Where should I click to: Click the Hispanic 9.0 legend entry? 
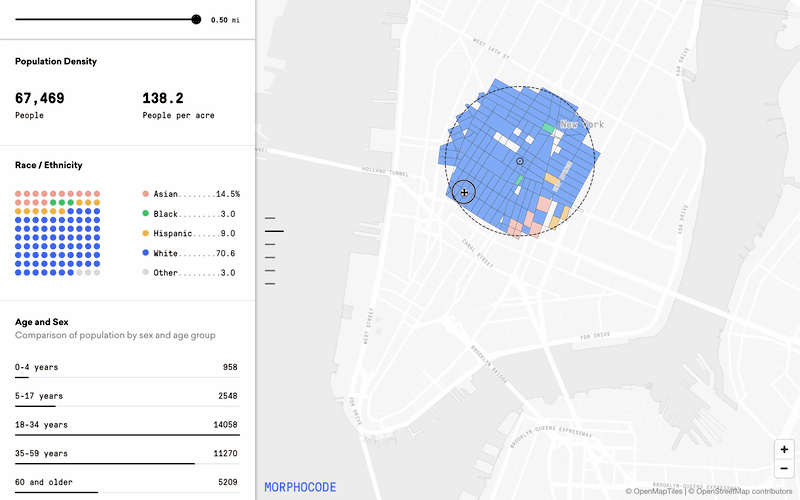point(189,233)
